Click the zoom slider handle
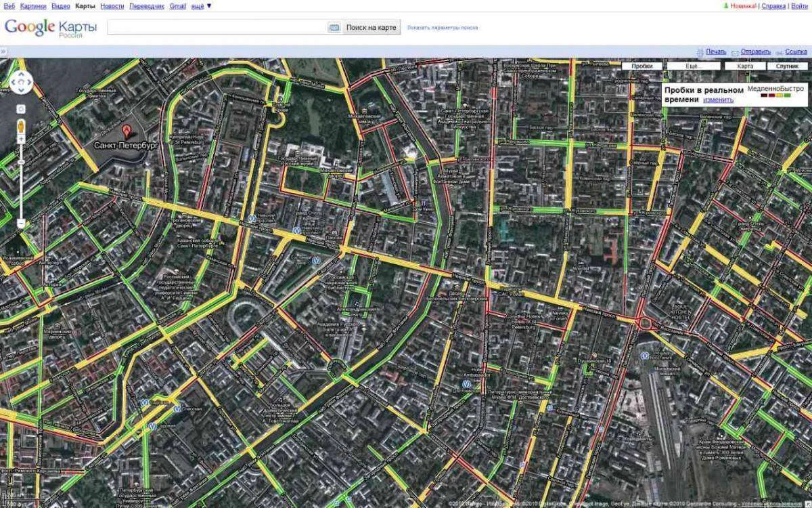This screenshot has width=812, height=508. 21,163
